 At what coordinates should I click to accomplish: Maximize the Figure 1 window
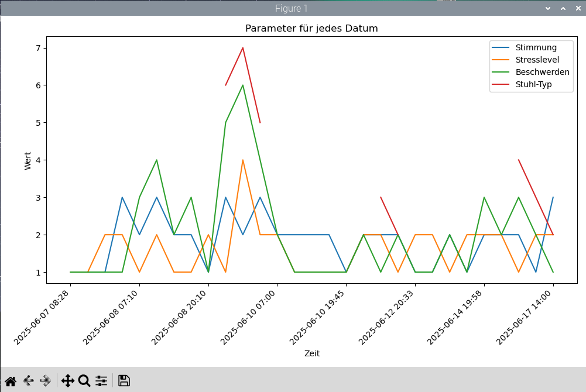click(563, 8)
